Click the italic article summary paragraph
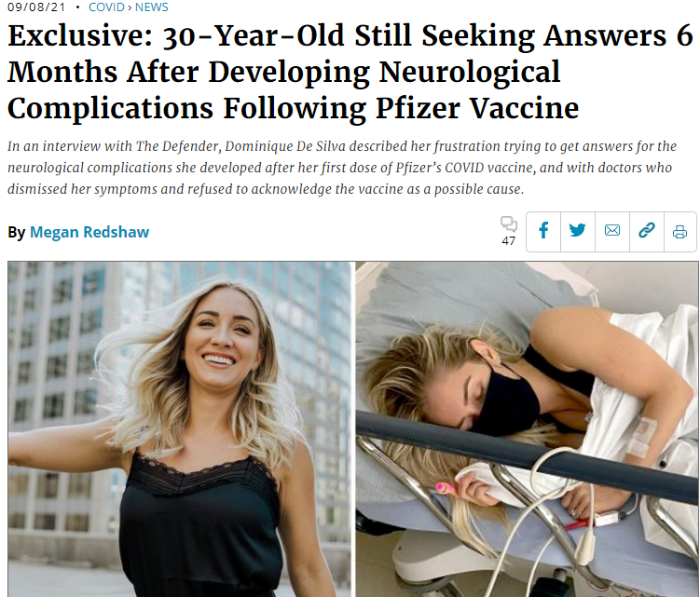 [342, 168]
